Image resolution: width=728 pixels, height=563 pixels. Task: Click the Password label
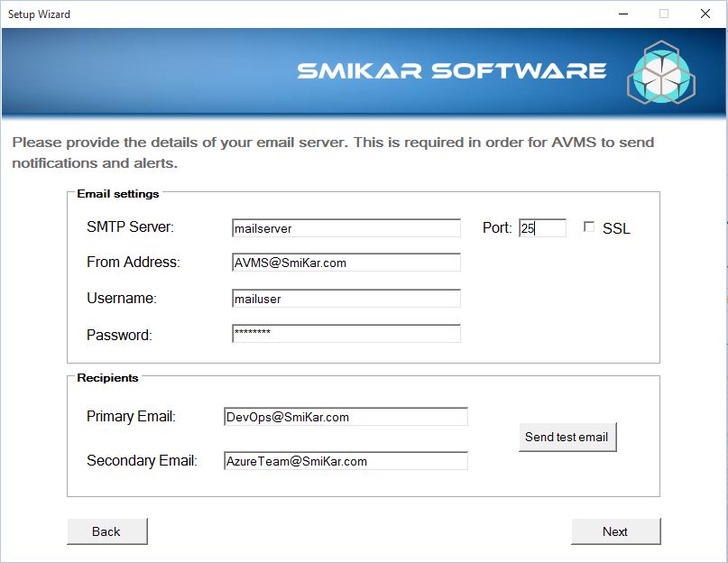point(119,335)
